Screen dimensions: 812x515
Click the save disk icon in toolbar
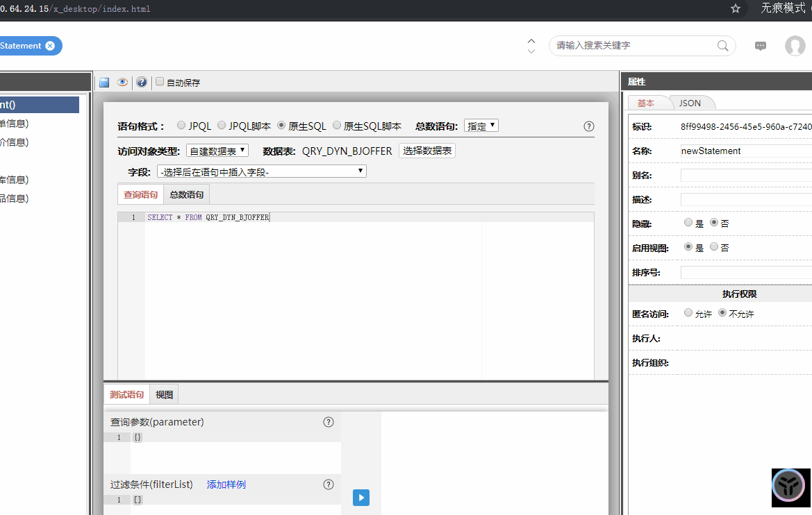click(x=104, y=82)
